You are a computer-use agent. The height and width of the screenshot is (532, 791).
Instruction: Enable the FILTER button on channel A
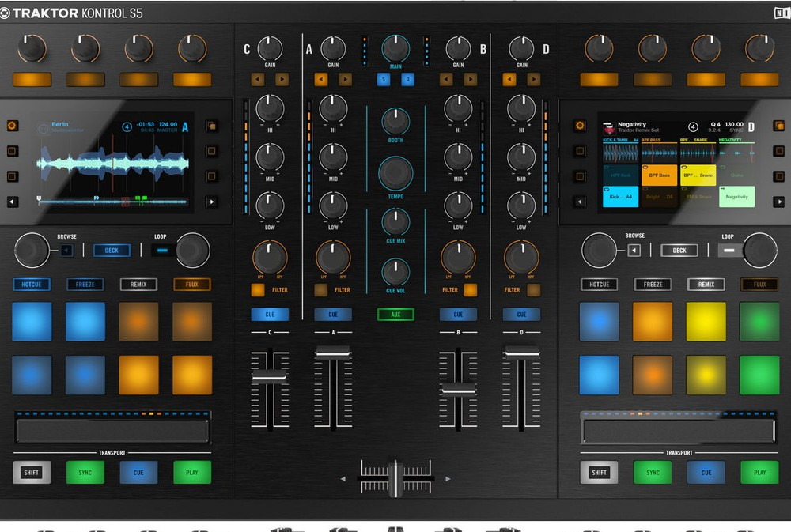(321, 290)
